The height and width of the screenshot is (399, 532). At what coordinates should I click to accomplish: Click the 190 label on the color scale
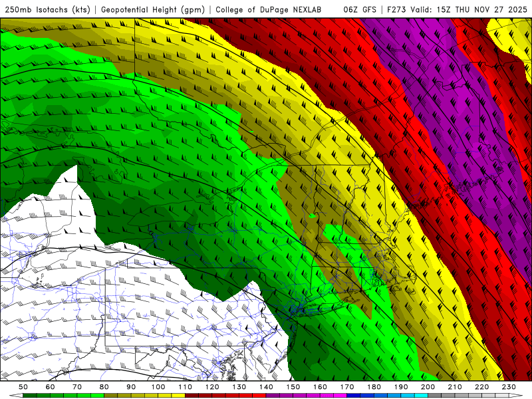point(401,387)
